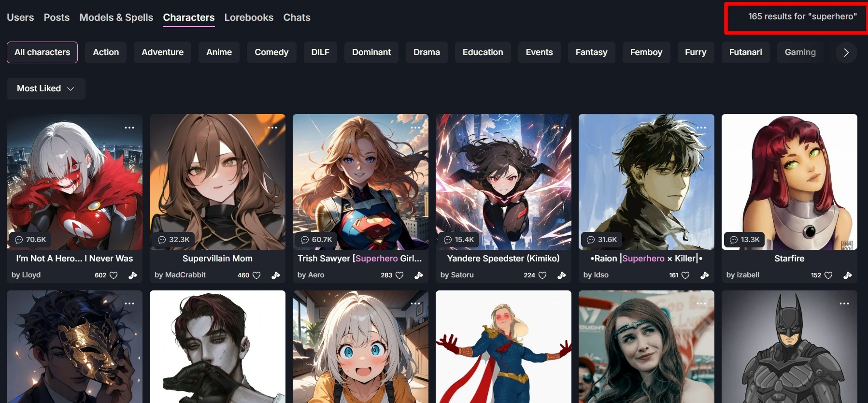Click the 70.6K chat count badge
Viewport: 868px width, 403px height.
(x=30, y=240)
